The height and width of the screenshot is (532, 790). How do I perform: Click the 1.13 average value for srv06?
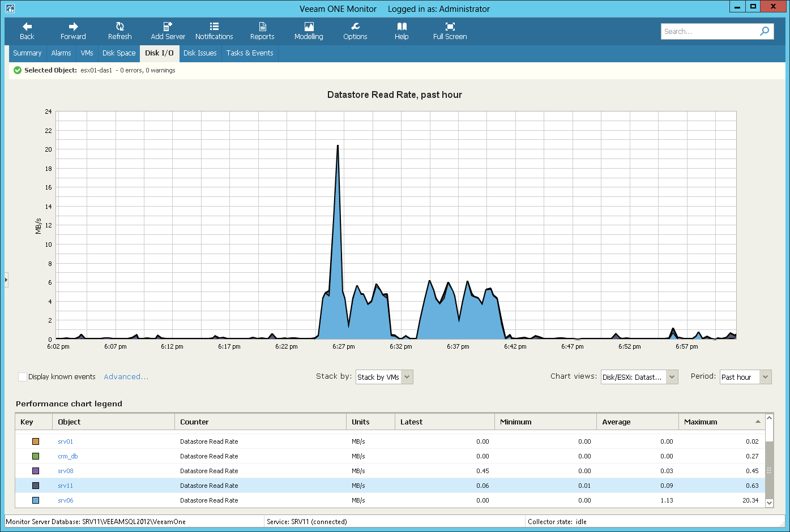click(x=667, y=500)
